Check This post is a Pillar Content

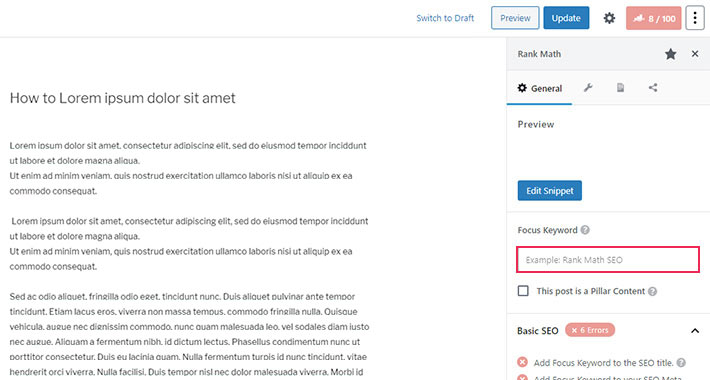(x=523, y=291)
